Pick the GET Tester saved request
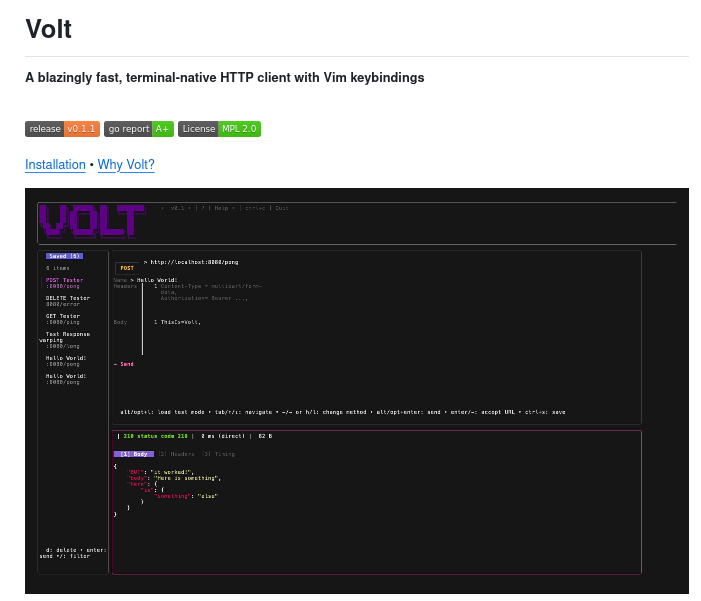This screenshot has height=601, width=701. click(x=63, y=318)
